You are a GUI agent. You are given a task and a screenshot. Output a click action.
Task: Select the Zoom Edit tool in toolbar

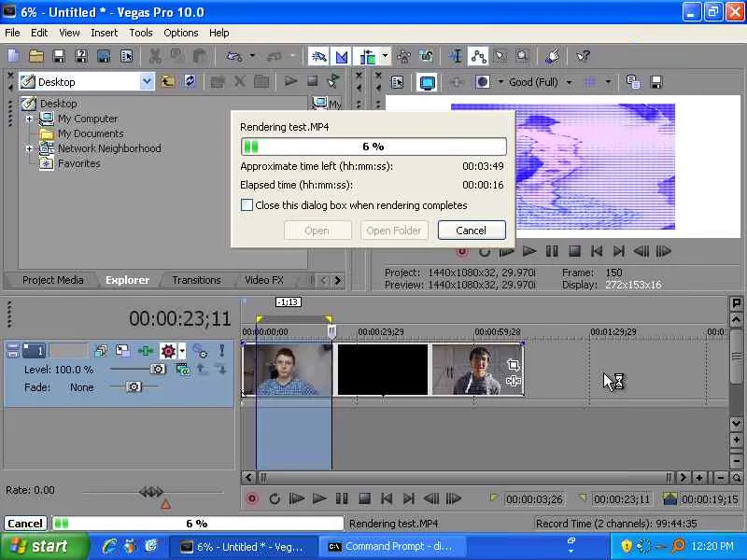(x=523, y=56)
